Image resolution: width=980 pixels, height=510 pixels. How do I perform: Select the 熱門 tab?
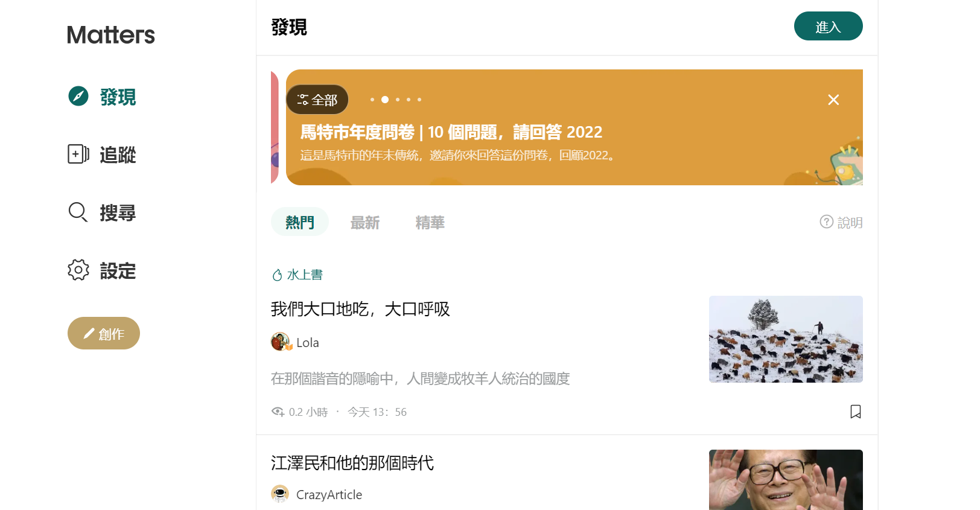300,222
